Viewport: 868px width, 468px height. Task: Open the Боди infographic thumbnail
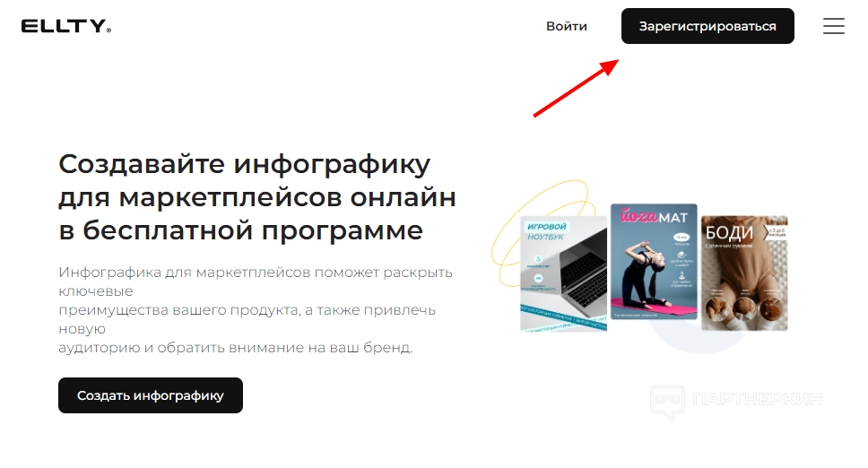tap(744, 273)
